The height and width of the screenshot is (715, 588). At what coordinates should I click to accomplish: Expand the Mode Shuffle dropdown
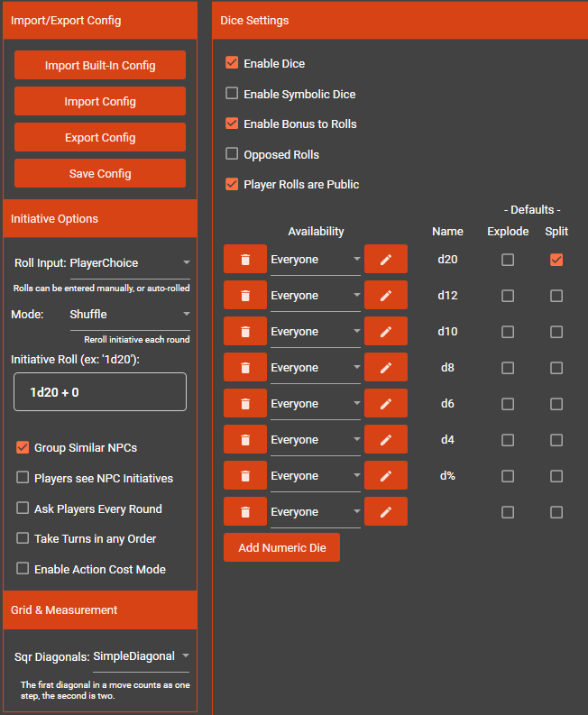(130, 314)
